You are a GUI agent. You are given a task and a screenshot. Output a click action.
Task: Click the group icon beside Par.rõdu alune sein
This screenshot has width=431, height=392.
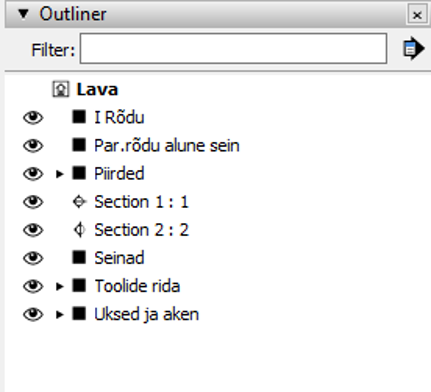(79, 145)
